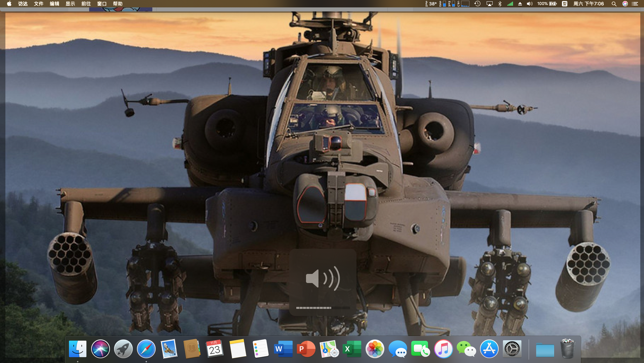Click the Bluetooth status icon
The height and width of the screenshot is (363, 644).
point(500,4)
